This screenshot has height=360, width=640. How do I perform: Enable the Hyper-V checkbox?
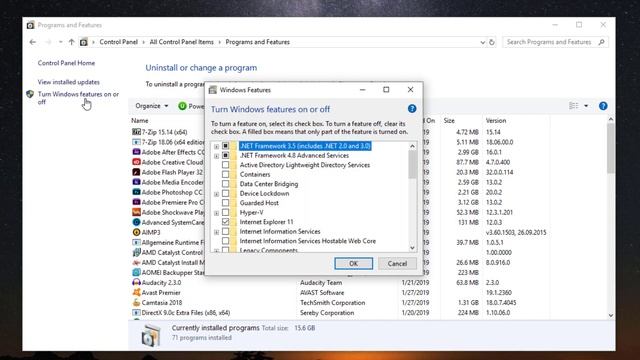(x=225, y=212)
